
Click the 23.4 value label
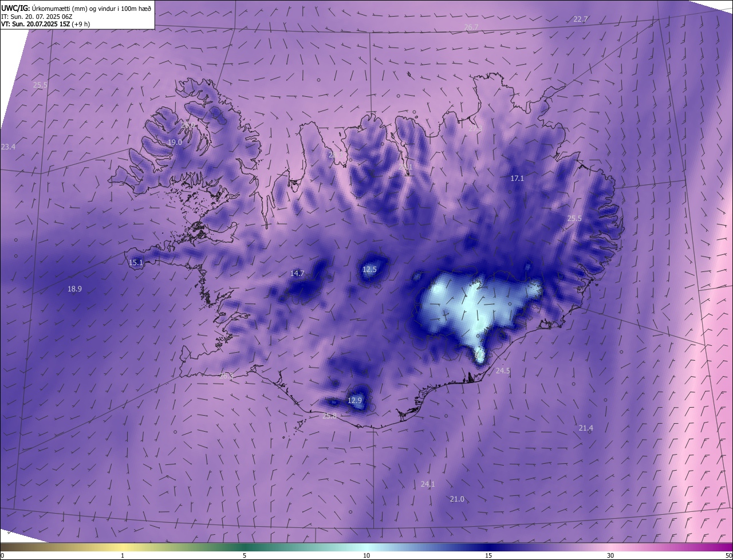click(x=8, y=147)
